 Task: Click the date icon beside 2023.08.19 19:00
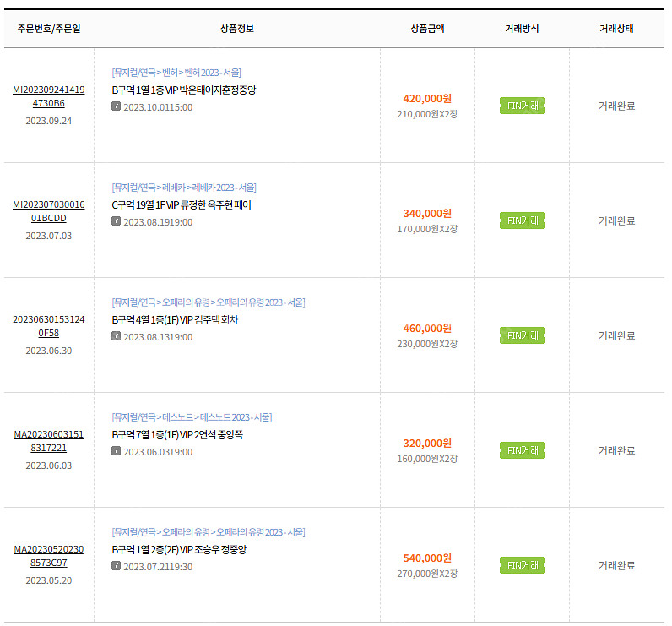[x=116, y=220]
